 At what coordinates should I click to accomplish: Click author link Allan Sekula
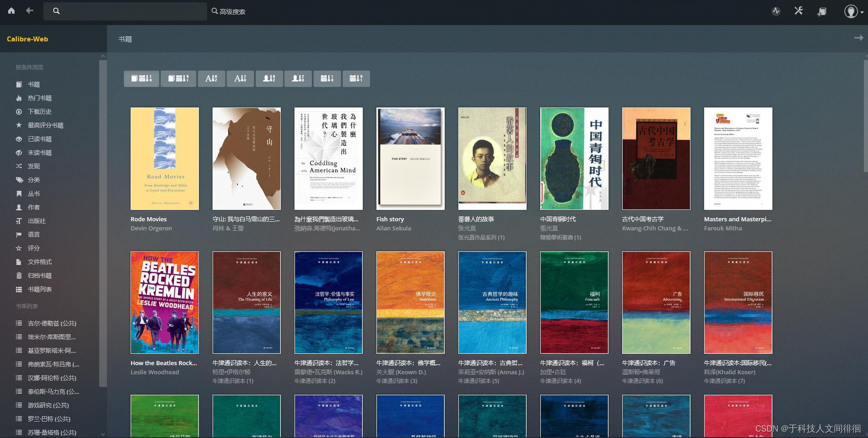point(394,229)
